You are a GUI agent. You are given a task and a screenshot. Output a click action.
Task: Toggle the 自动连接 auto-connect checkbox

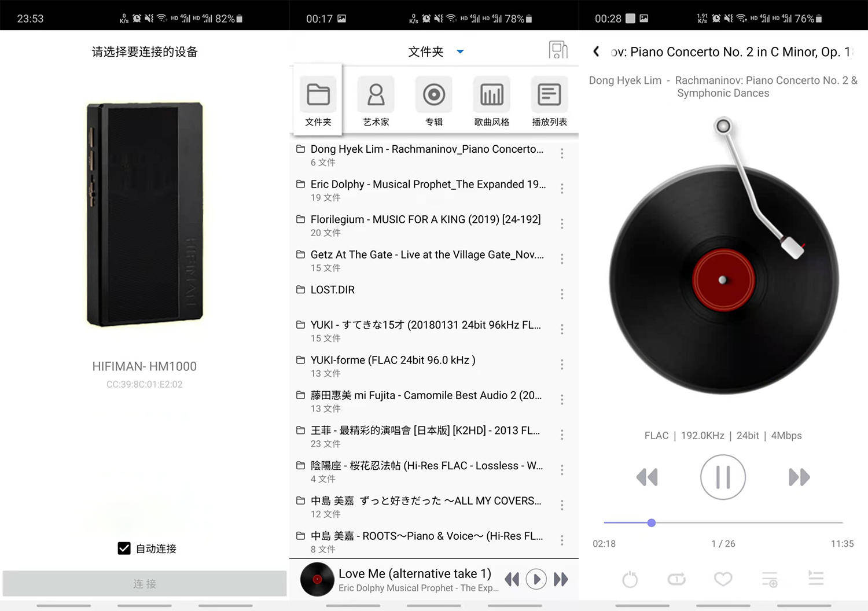tap(124, 549)
